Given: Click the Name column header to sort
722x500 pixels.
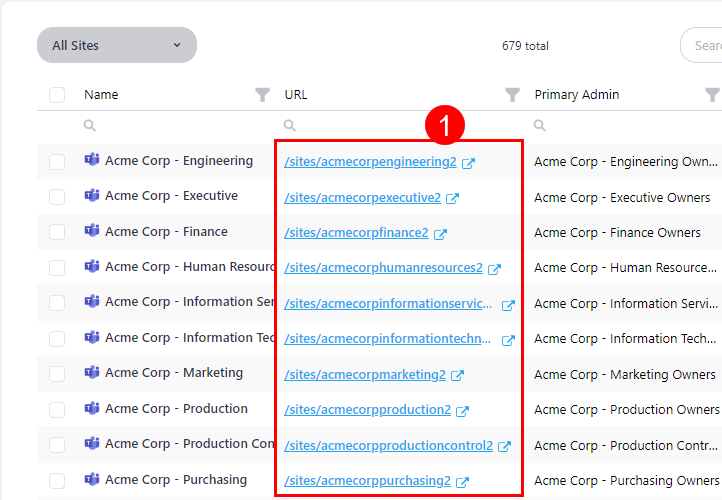Looking at the screenshot, I should (101, 95).
